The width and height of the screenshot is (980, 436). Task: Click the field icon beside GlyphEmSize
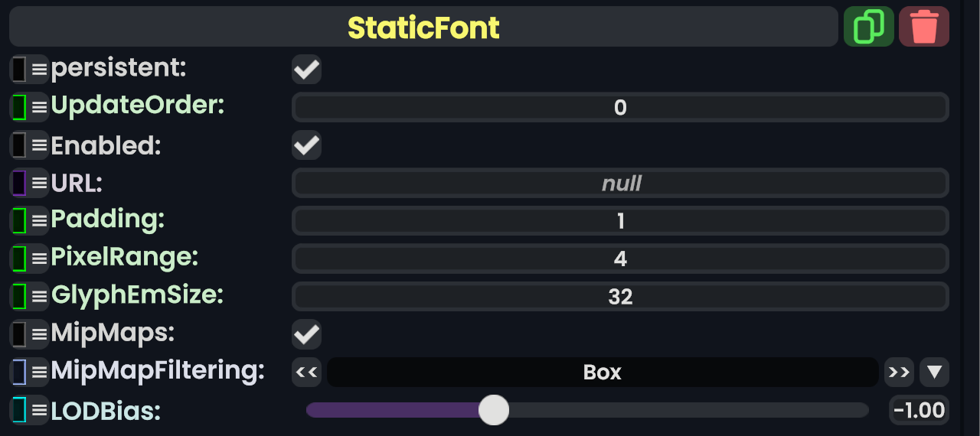point(19,296)
